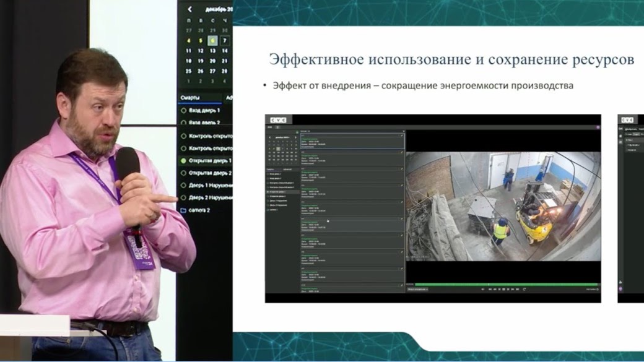Click the volume icon left of the playback buttons
This screenshot has width=644, height=362.
[x=483, y=290]
